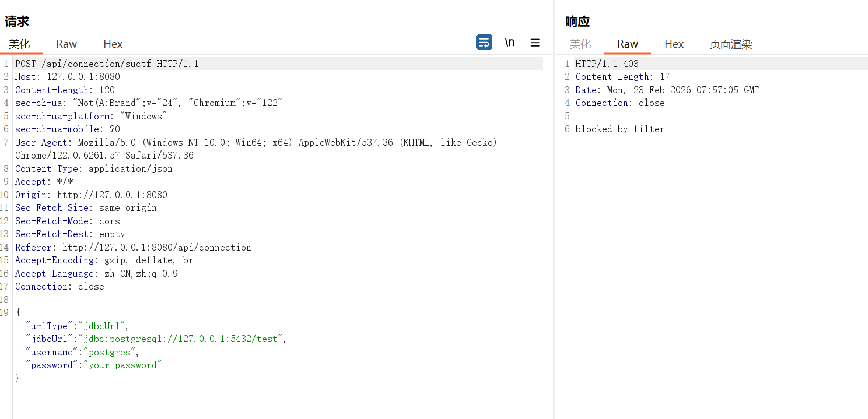Toggle the word wrap icon in request panel
Image resolution: width=868 pixels, height=419 pixels.
(484, 43)
